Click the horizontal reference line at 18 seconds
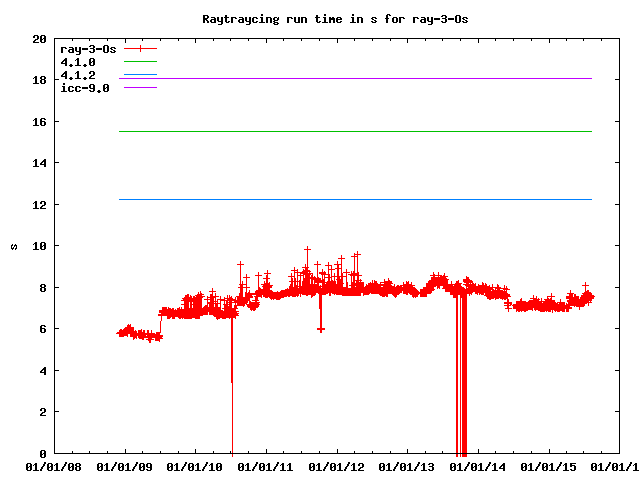The width and height of the screenshot is (640, 480). [350, 78]
